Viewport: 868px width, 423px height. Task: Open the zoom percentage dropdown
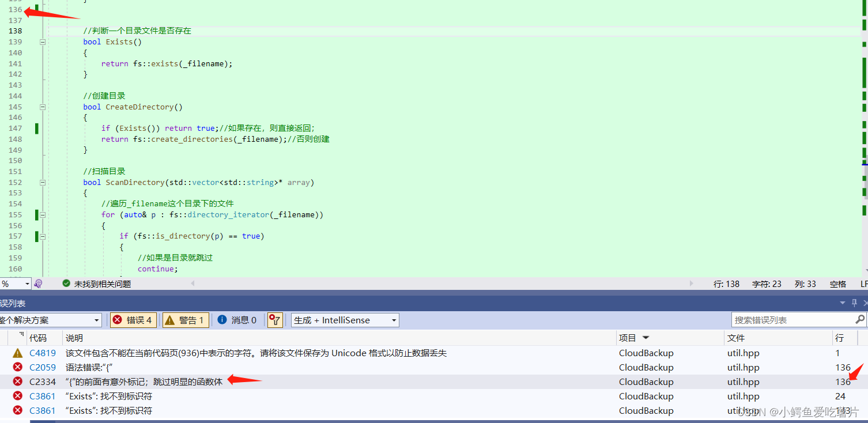point(27,284)
